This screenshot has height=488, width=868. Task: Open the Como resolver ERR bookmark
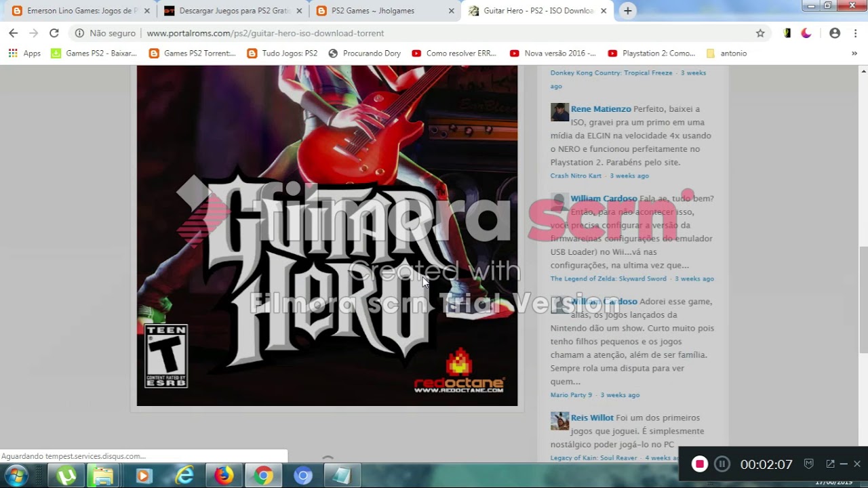point(454,54)
